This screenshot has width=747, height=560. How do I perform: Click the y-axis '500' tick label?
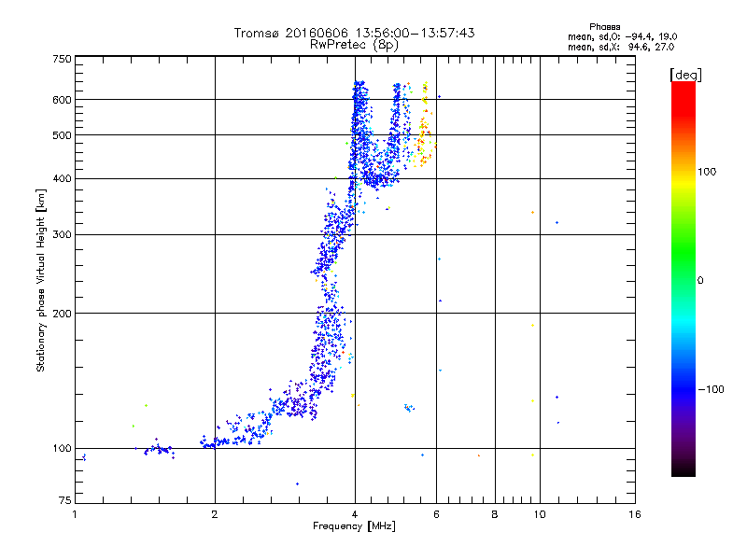click(62, 135)
